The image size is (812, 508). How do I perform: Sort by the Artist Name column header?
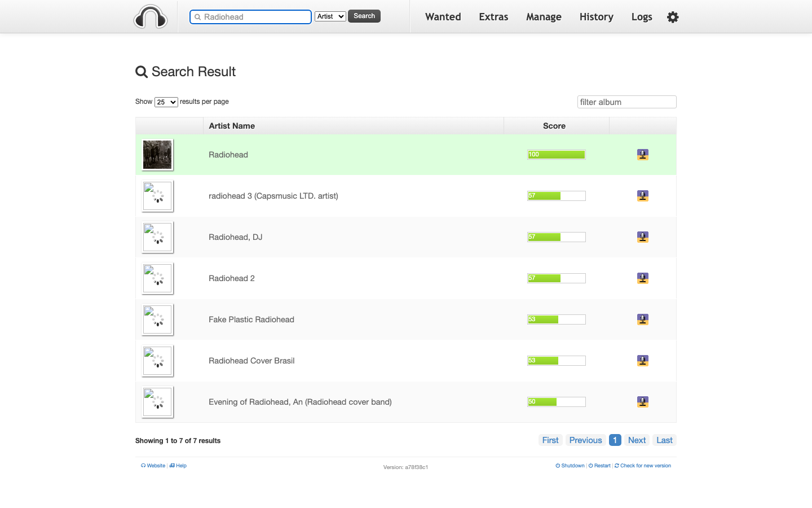354,126
